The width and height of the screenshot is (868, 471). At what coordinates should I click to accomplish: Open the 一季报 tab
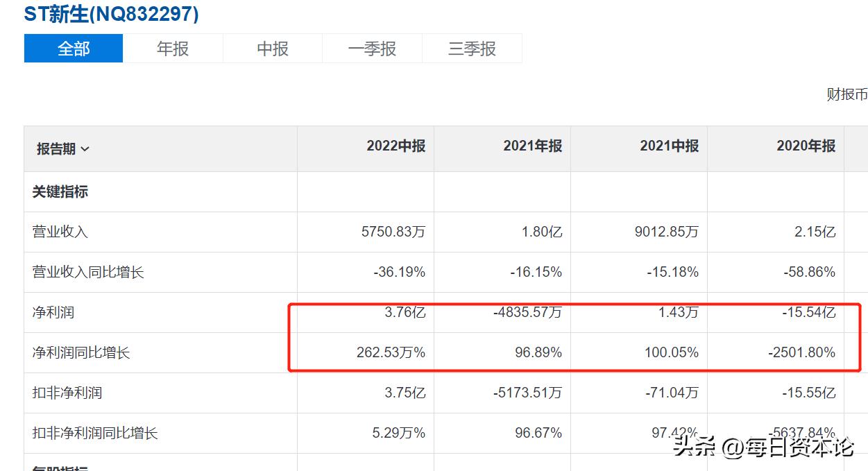(372, 49)
